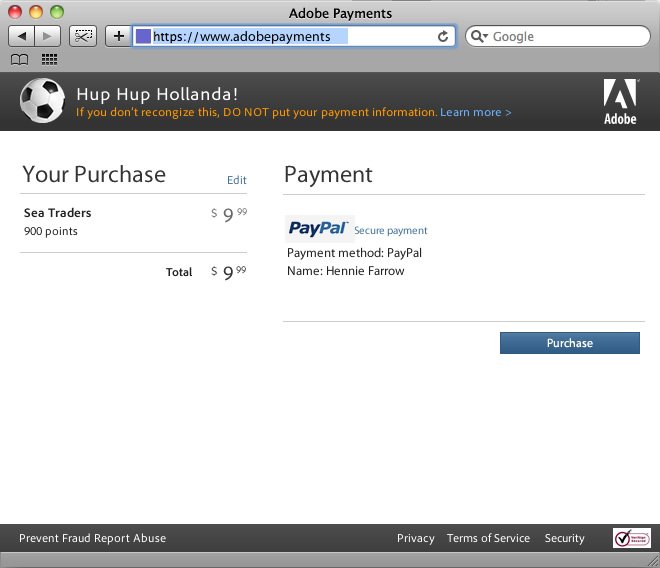Reload the page with the refresh icon
The image size is (660, 568).
[443, 37]
